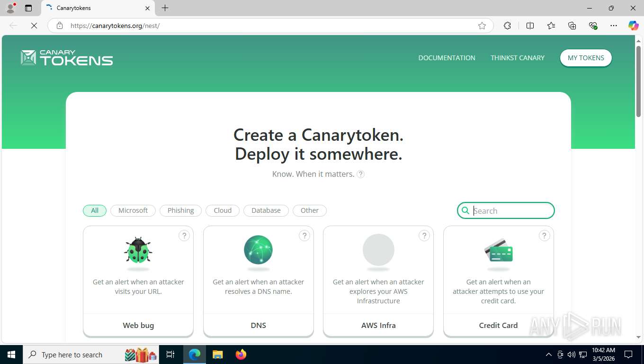Viewport: 644px width, 364px height.
Task: Click the AWS Infra placeholder icon
Action: pos(378,250)
